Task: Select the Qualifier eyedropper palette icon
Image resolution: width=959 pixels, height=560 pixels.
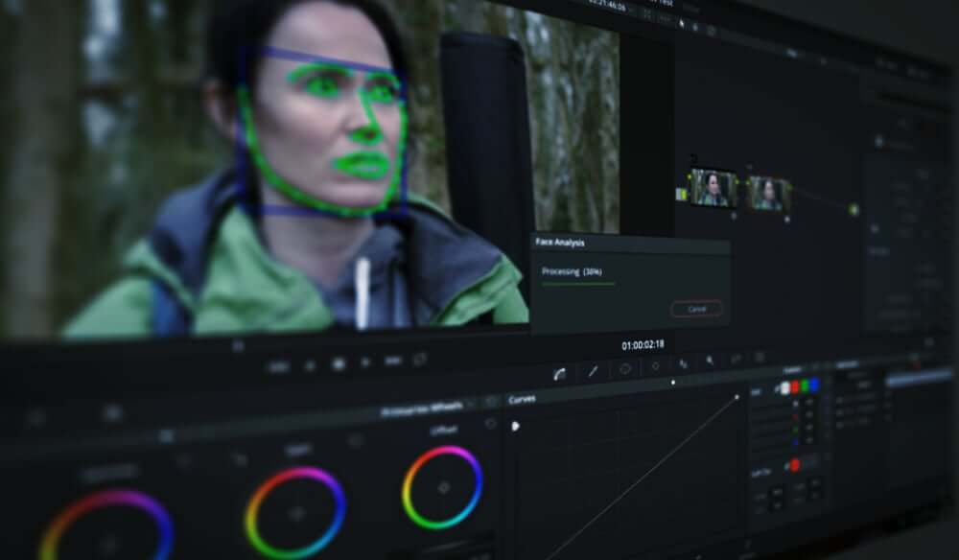Action: click(593, 371)
